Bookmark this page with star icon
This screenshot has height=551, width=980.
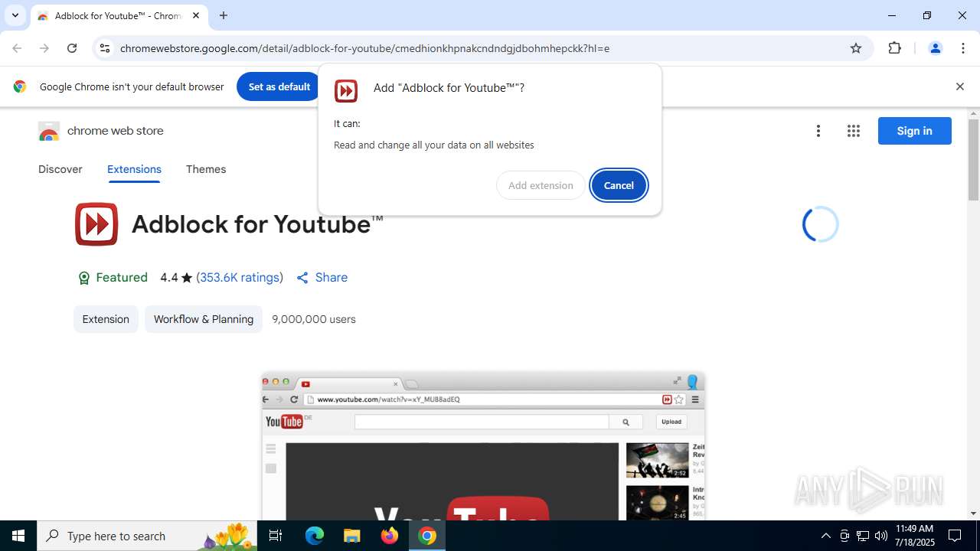[856, 48]
